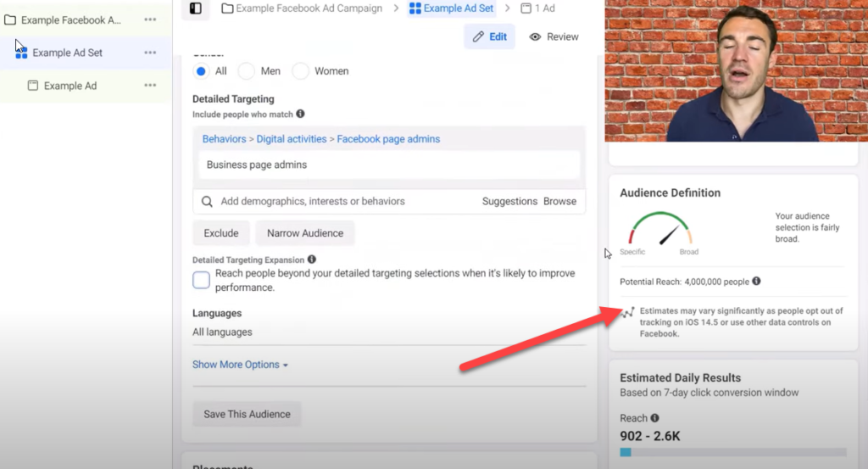Click the Potential Reach 4,000,000 people text

point(684,282)
